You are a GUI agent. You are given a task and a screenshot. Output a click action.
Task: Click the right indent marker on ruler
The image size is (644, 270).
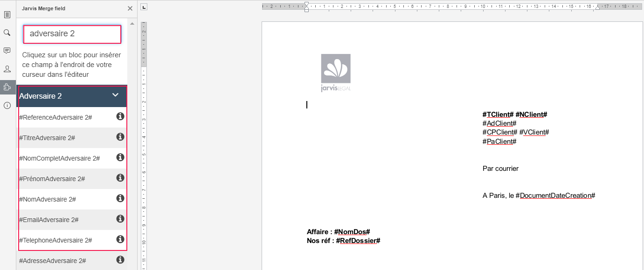(597, 7)
